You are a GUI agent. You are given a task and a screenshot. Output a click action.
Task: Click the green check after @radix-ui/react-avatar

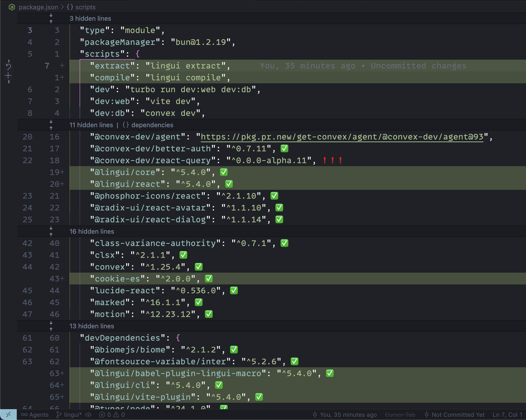(279, 208)
